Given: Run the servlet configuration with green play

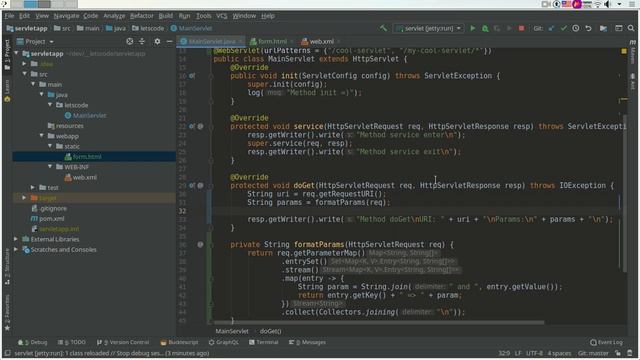Looking at the screenshot, I should (473, 28).
